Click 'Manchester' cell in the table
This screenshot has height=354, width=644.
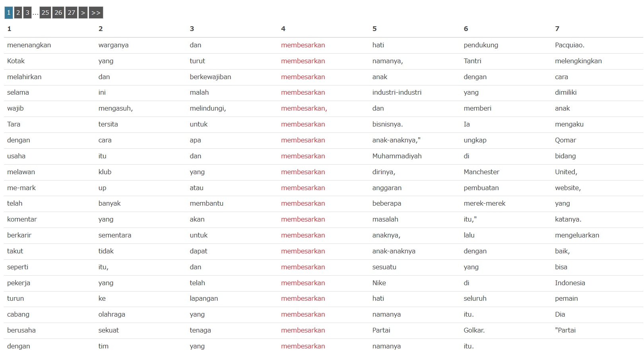(x=481, y=172)
